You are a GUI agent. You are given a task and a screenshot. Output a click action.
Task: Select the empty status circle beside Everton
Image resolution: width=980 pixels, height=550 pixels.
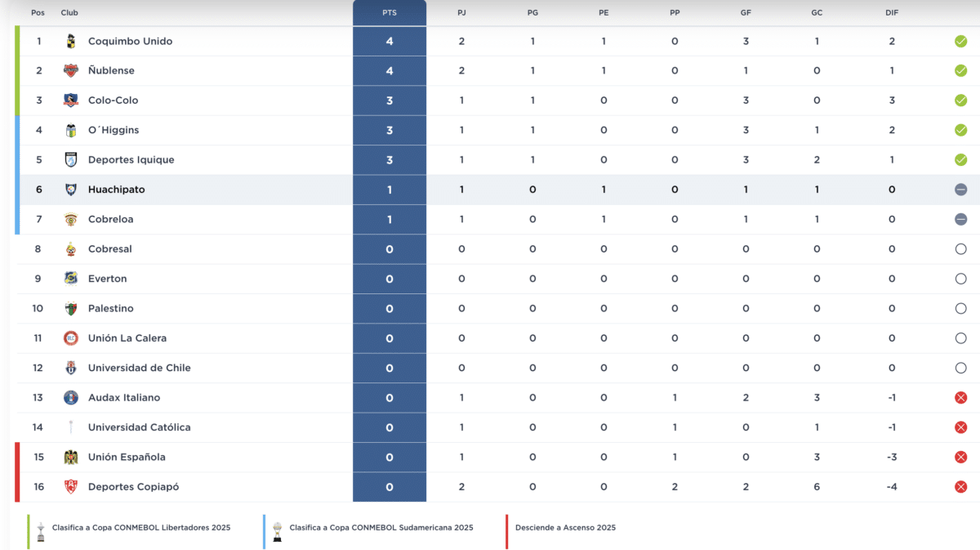[x=960, y=279]
